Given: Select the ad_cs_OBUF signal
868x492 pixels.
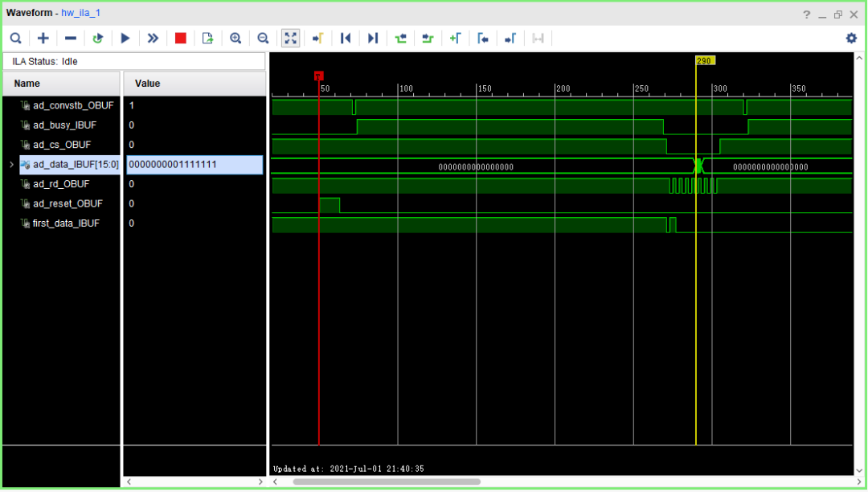Looking at the screenshot, I should coord(61,145).
